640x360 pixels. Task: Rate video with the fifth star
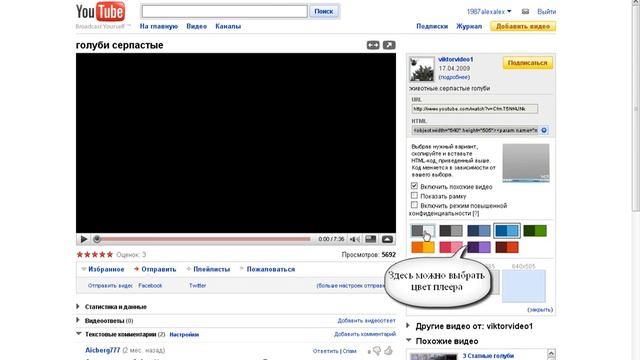[109, 255]
